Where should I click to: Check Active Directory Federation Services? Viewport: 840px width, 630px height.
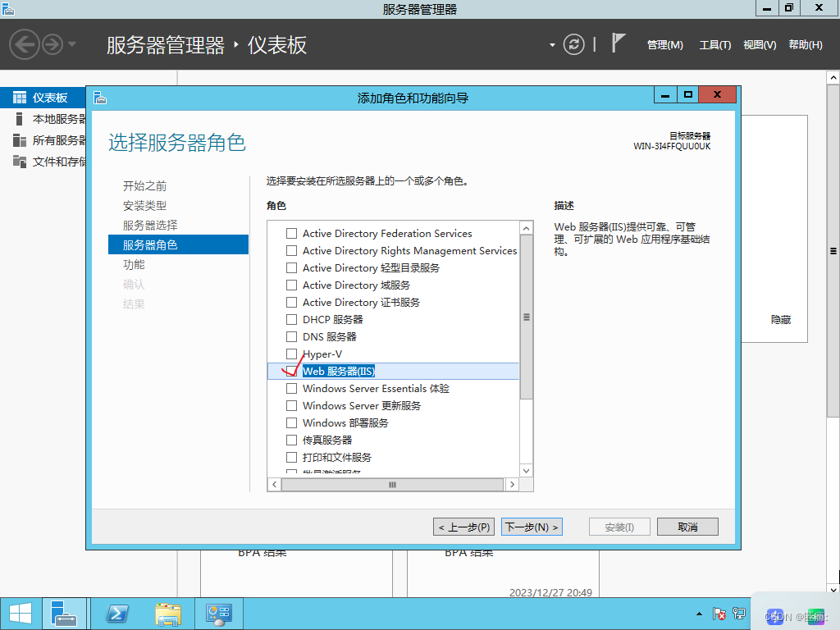click(291, 234)
